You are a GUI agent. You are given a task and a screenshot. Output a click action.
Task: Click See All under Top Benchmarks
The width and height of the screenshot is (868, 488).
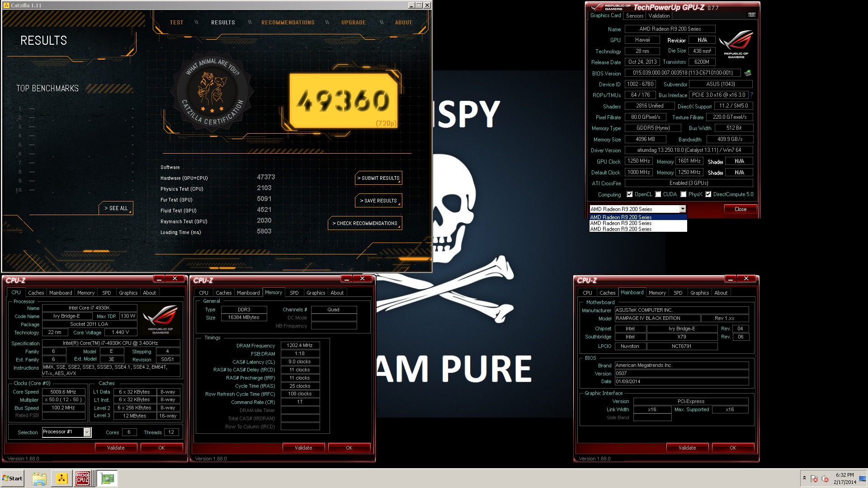point(116,208)
